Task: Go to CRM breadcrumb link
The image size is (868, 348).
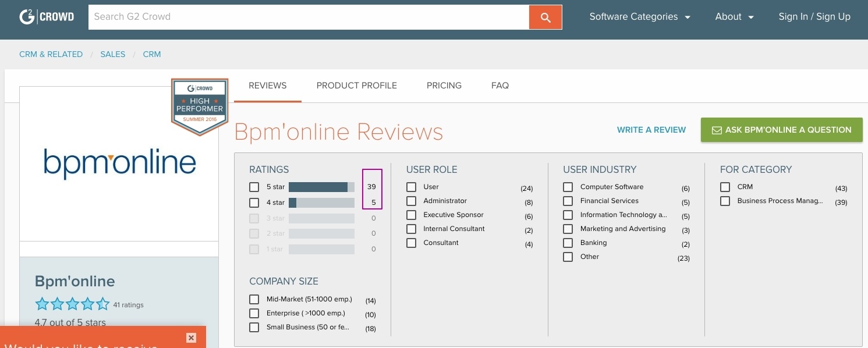Action: click(152, 54)
